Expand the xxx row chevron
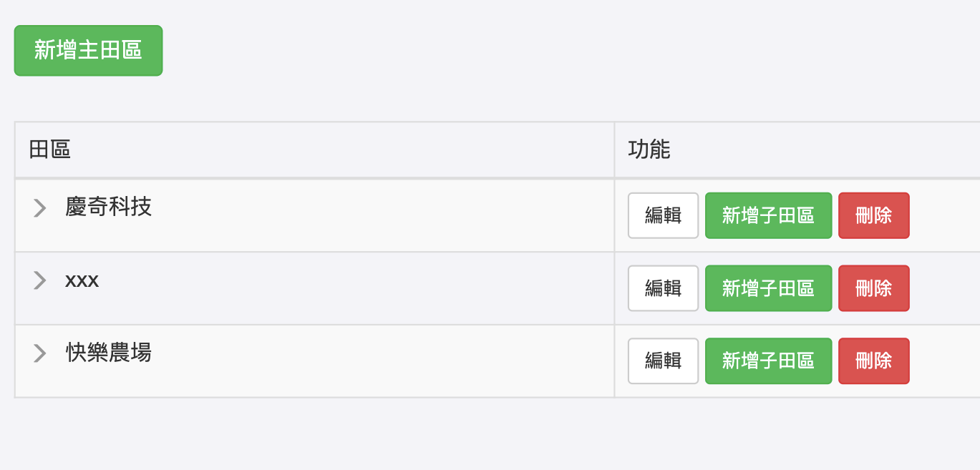The width and height of the screenshot is (980, 470). (40, 280)
